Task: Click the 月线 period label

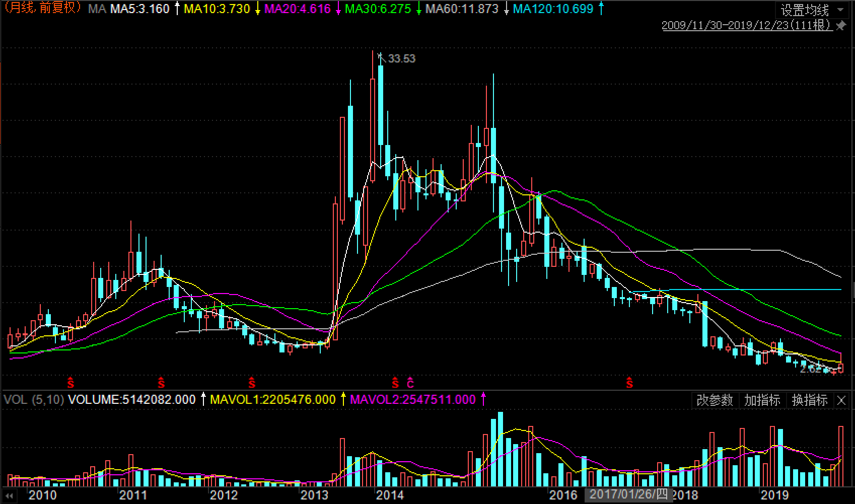Action: pos(22,8)
